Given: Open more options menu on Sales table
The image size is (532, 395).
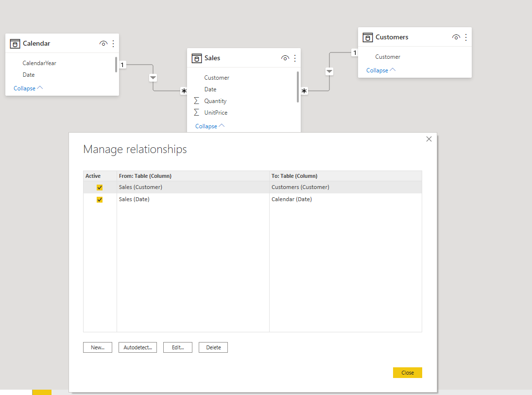Looking at the screenshot, I should tap(295, 58).
